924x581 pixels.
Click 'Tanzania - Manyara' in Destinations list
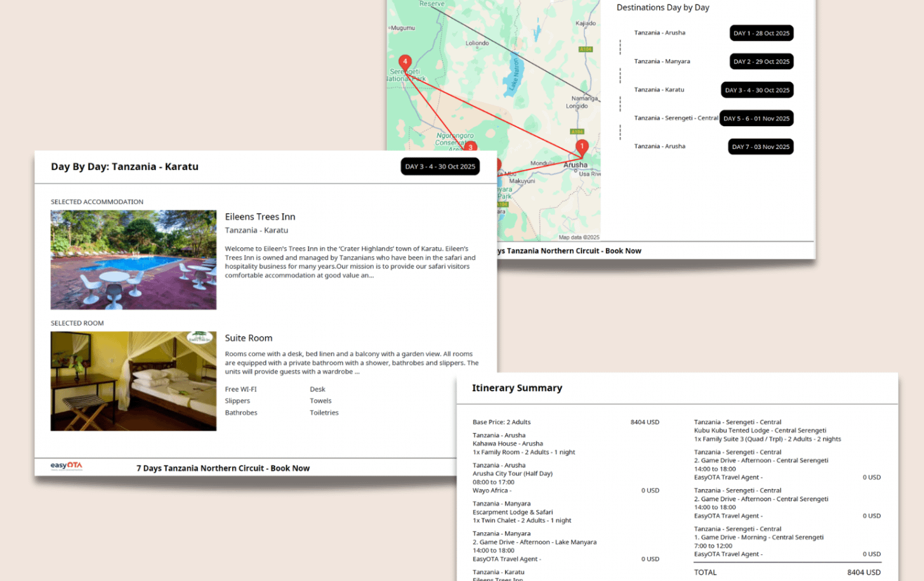coord(662,62)
